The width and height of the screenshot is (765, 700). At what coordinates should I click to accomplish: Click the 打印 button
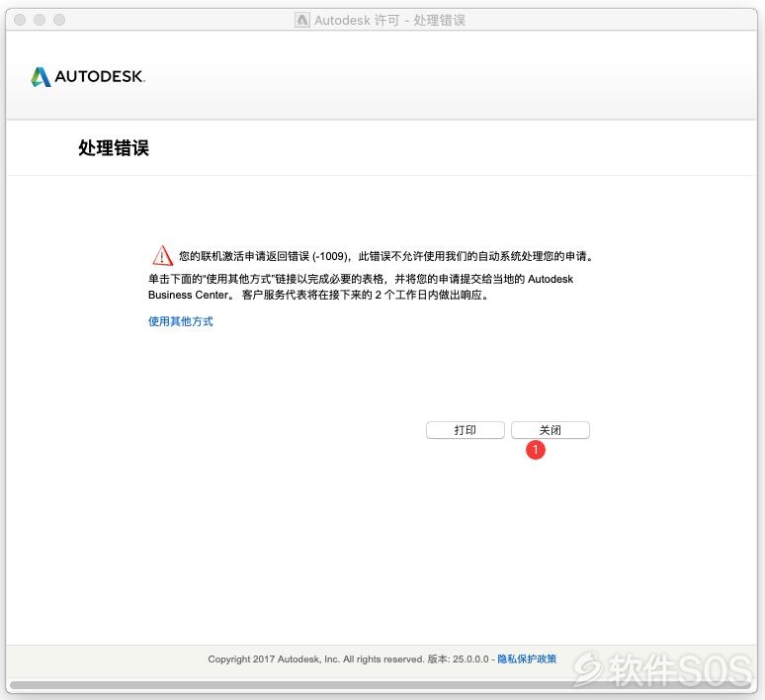[x=465, y=430]
